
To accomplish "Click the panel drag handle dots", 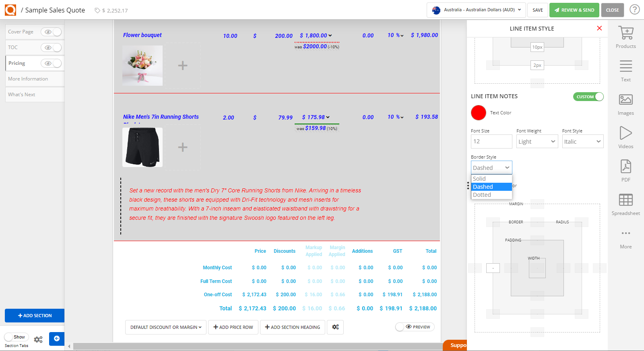I will coord(468,186).
